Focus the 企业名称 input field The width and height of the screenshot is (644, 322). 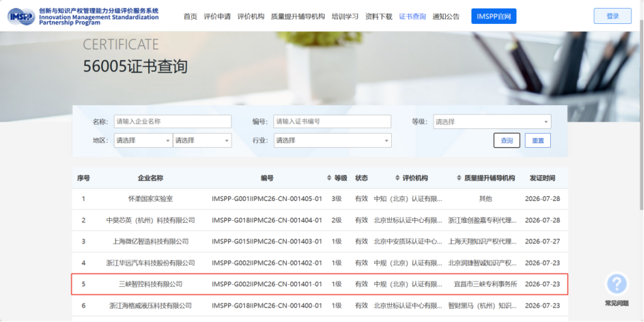pyautogui.click(x=172, y=122)
